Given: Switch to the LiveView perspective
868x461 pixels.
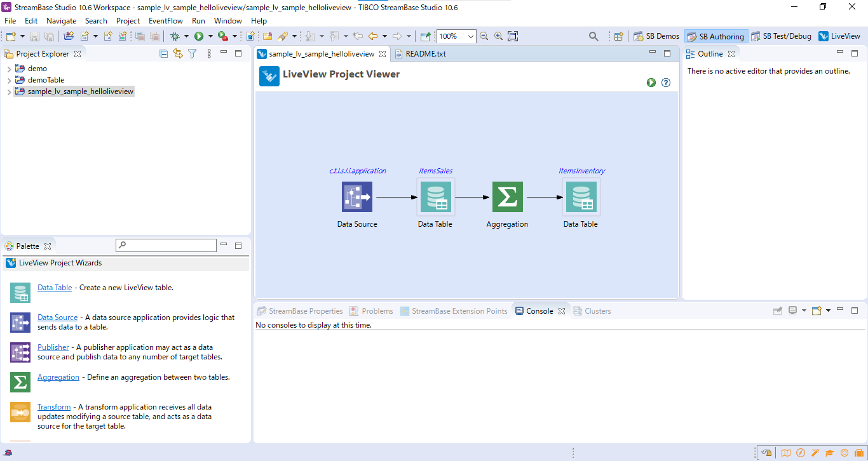Looking at the screenshot, I should click(x=839, y=36).
